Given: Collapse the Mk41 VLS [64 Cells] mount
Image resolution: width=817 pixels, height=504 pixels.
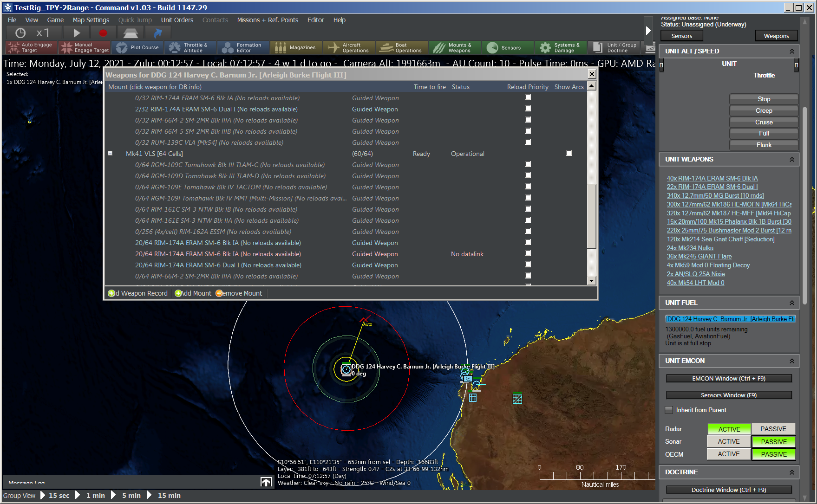Looking at the screenshot, I should (110, 153).
